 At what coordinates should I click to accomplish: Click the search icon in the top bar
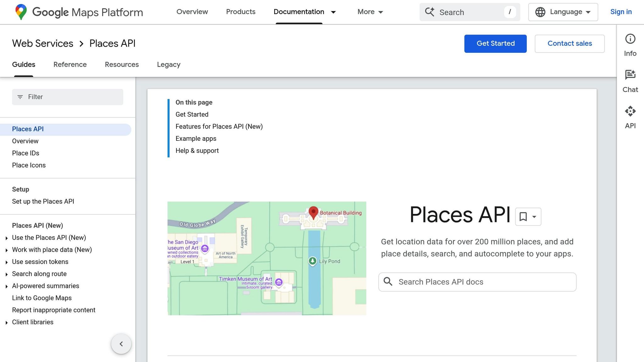pos(430,12)
